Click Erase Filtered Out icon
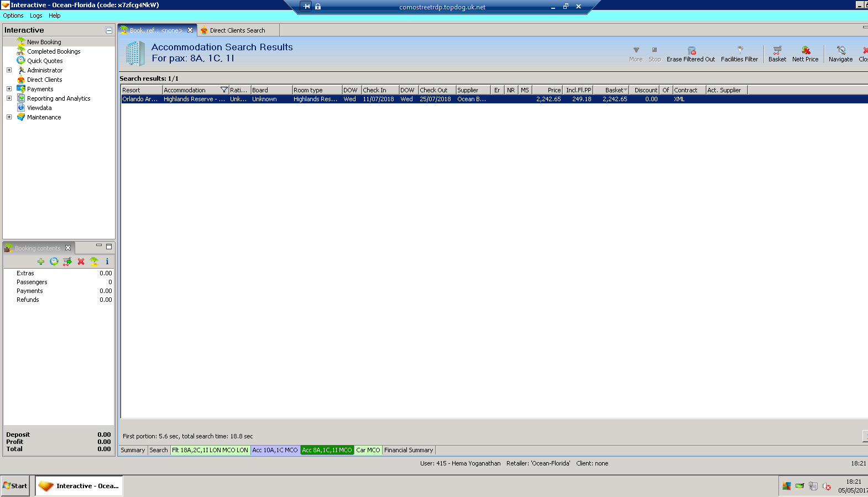The width and height of the screenshot is (868, 497). [691, 50]
